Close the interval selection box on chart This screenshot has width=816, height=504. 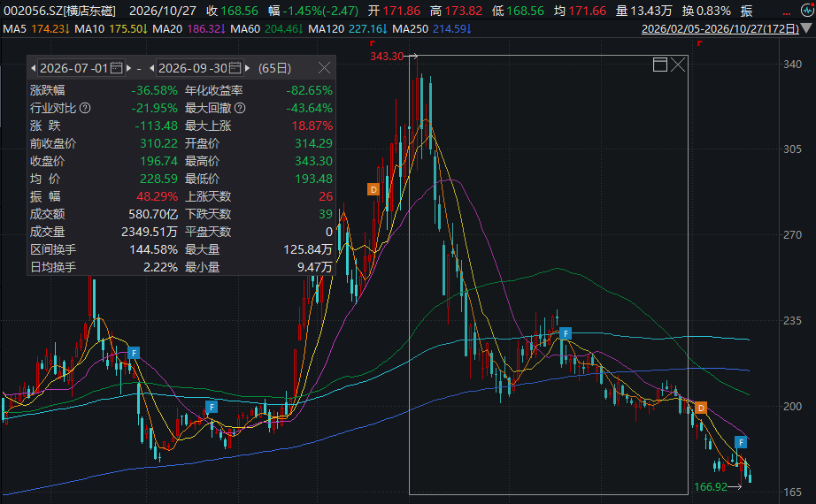(x=678, y=65)
